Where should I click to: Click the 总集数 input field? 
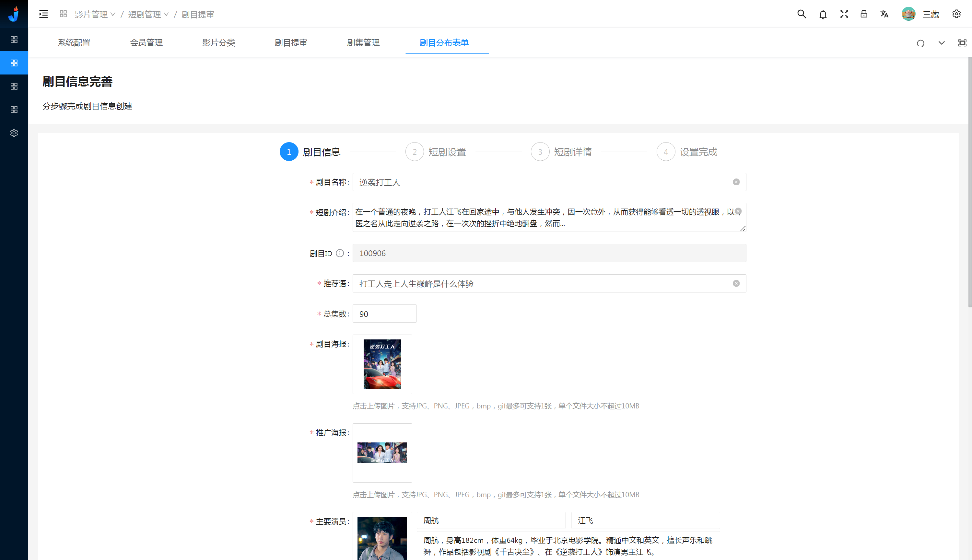[x=384, y=314]
